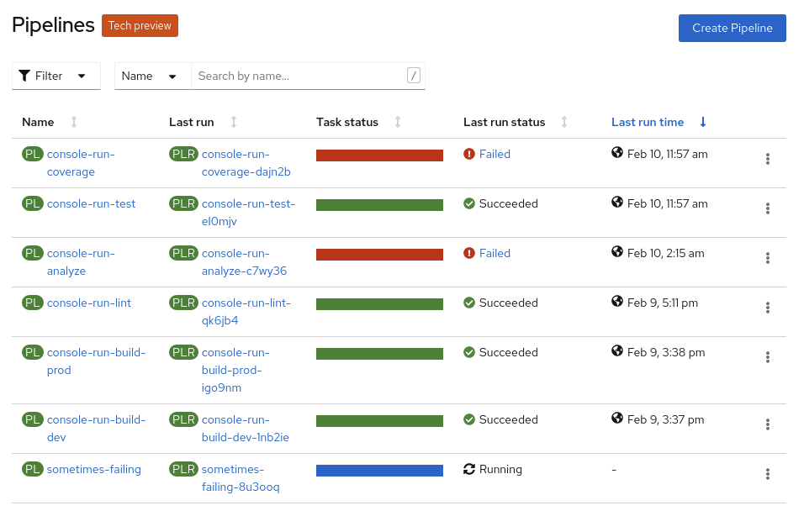Sort table by Last run time header
This screenshot has height=532, width=804.
[648, 122]
